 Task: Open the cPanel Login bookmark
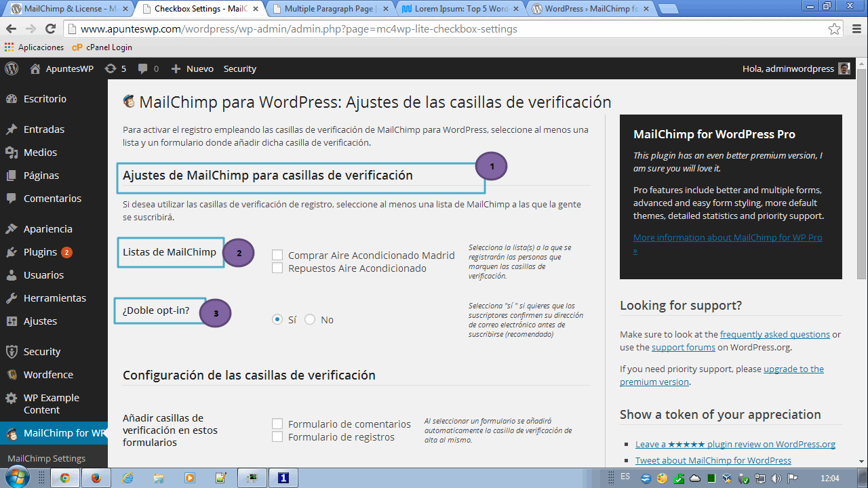[x=102, y=47]
